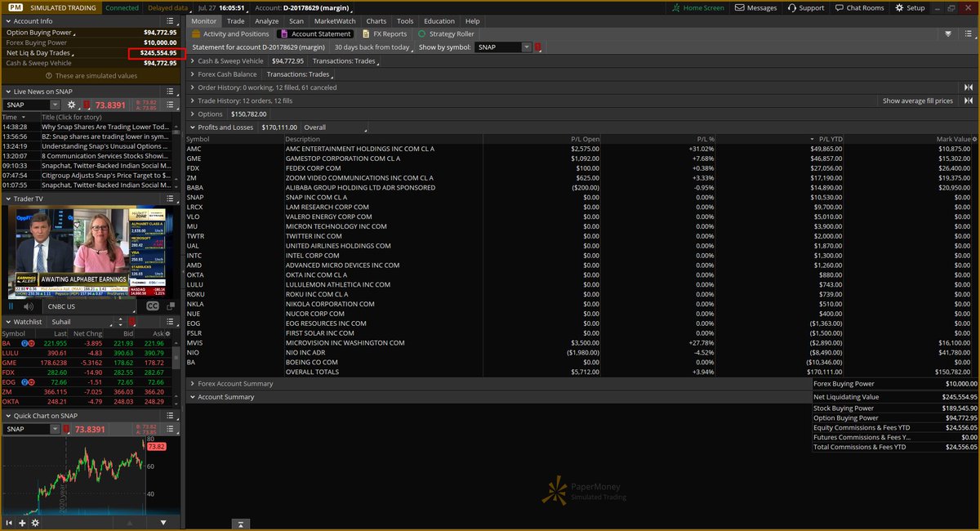Click the funnel dropdown icon near list menu
Image resolution: width=980 pixels, height=531 pixels.
(x=948, y=34)
